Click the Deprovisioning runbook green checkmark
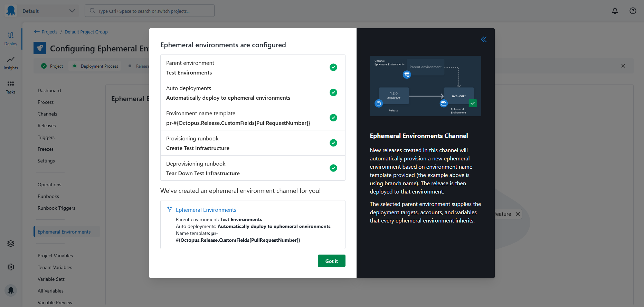This screenshot has width=644, height=307. tap(333, 168)
